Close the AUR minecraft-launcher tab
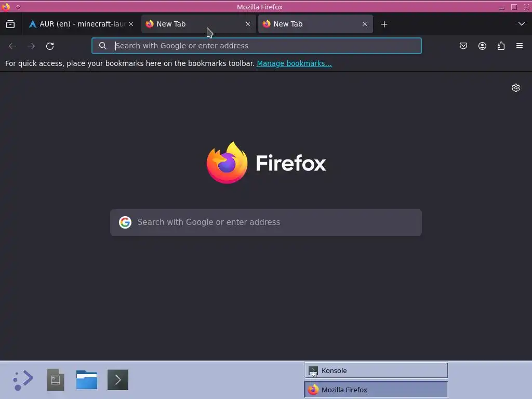 (x=131, y=24)
